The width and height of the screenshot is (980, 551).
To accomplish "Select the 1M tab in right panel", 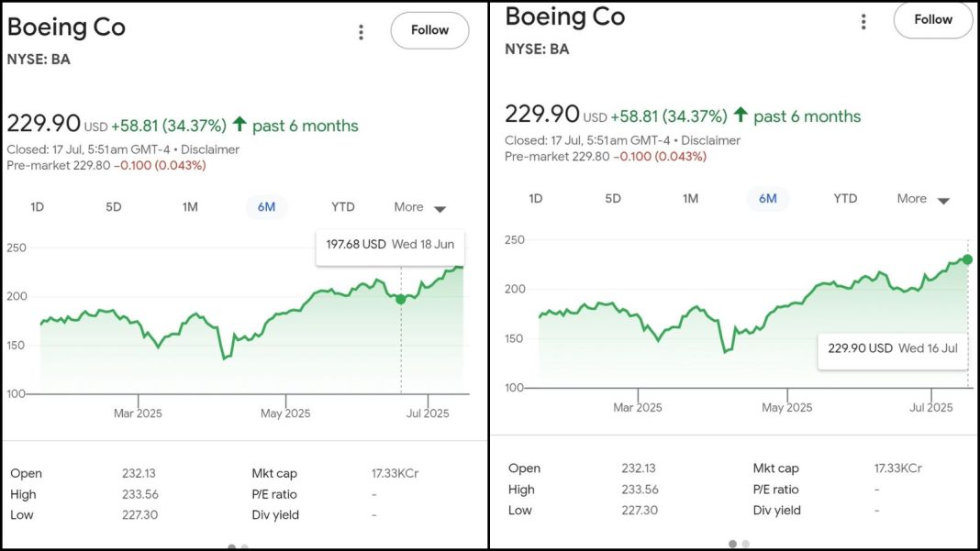I will [x=690, y=199].
